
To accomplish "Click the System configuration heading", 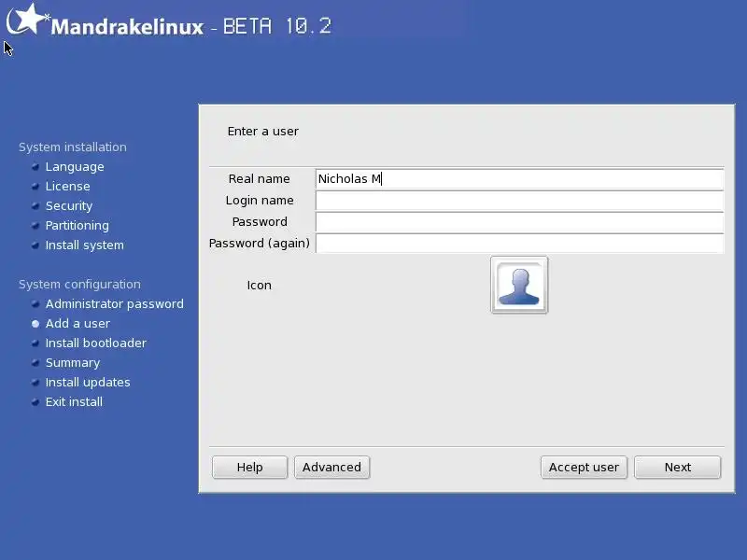I will coord(79,285).
